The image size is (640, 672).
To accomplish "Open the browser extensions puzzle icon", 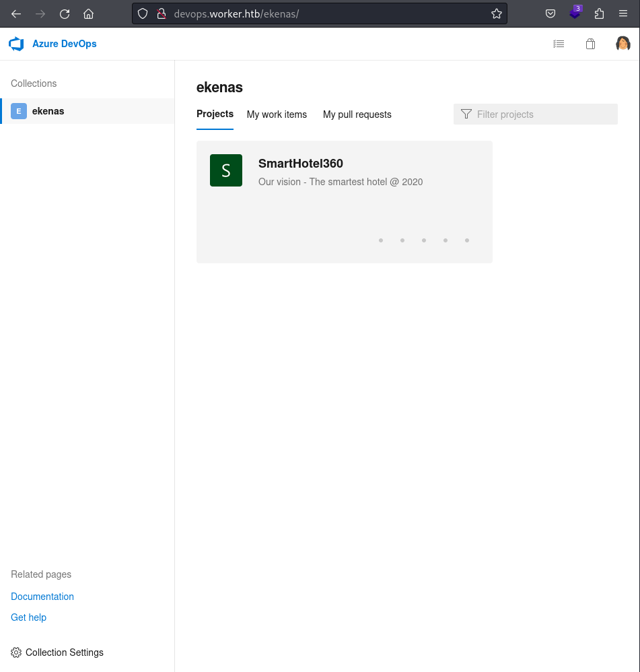I will pyautogui.click(x=600, y=13).
